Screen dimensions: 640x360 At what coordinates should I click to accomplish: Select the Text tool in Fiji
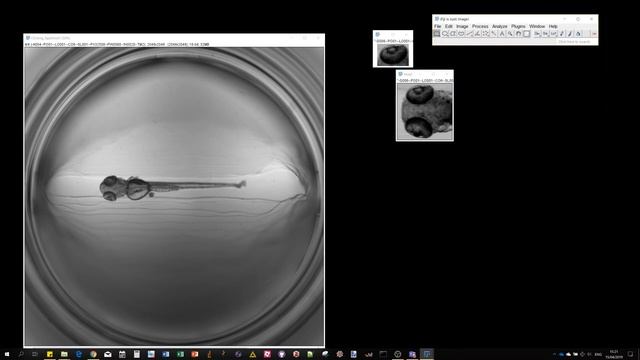502,34
